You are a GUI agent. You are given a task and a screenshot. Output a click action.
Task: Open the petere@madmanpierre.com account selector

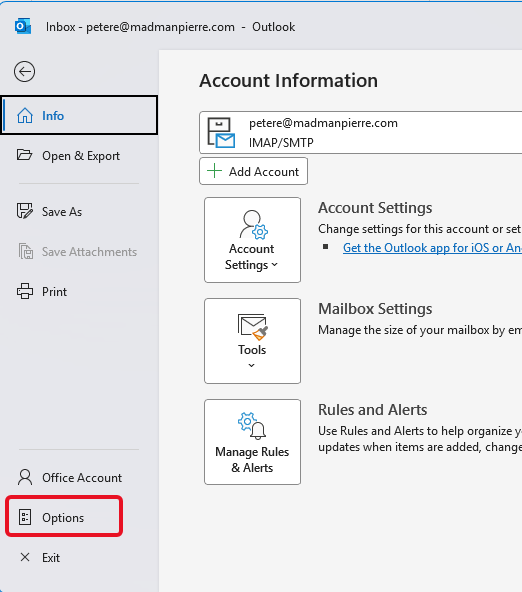point(360,133)
